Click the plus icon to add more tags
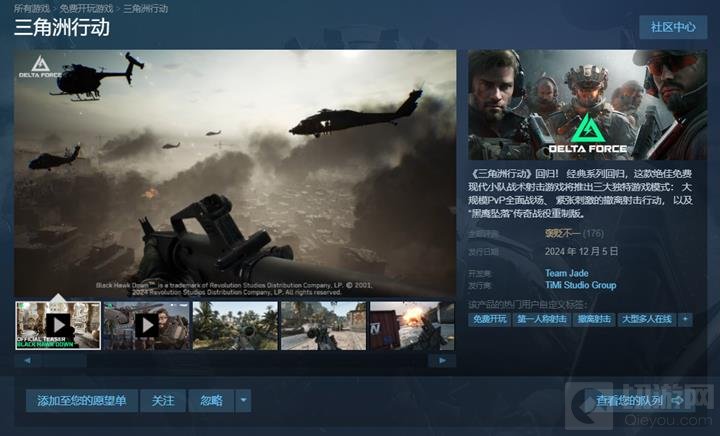This screenshot has height=436, width=720. click(685, 319)
